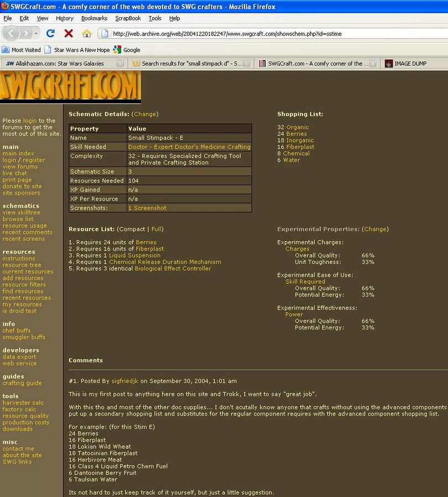Reload the page with the refresh icon
This screenshot has height=497, width=448.
(x=50, y=34)
